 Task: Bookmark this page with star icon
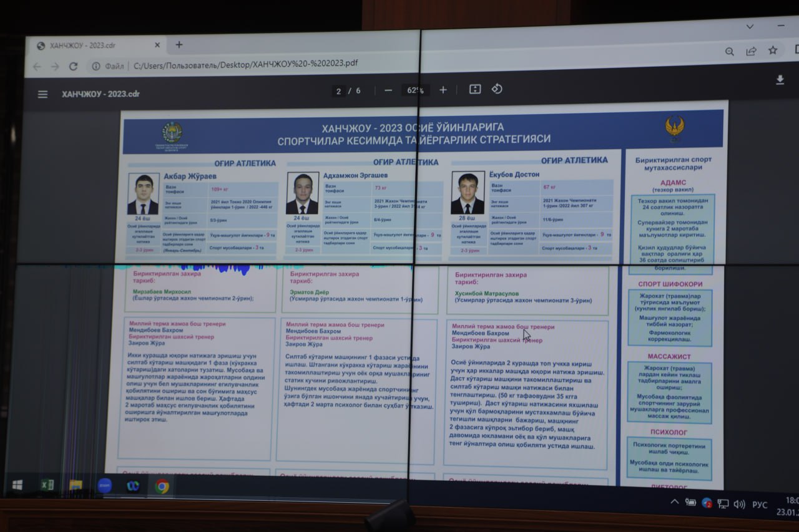[x=773, y=51]
